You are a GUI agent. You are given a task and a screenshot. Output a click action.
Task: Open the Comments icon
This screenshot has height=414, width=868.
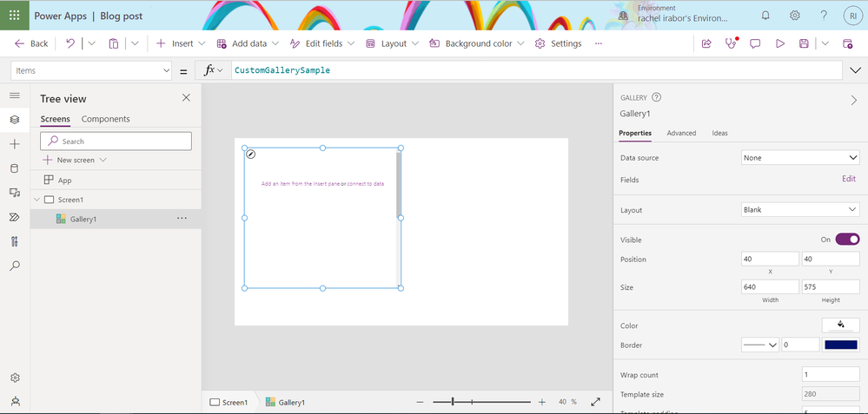tap(755, 43)
